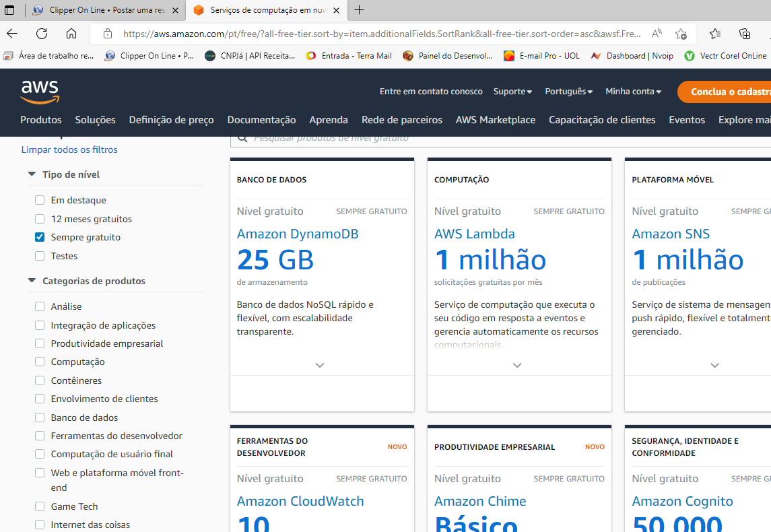Open CNPJá API Receita bookmark
The width and height of the screenshot is (771, 532).
click(250, 56)
